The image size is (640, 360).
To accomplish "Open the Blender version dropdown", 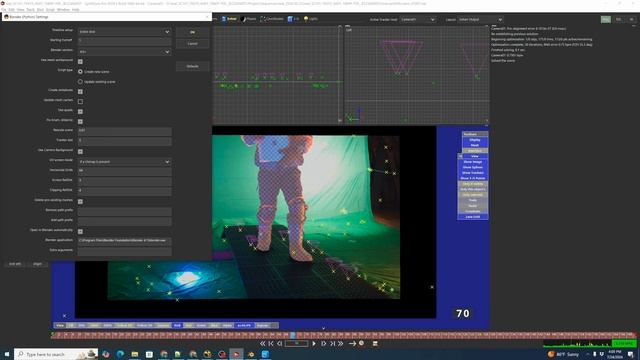I will 124,52.
